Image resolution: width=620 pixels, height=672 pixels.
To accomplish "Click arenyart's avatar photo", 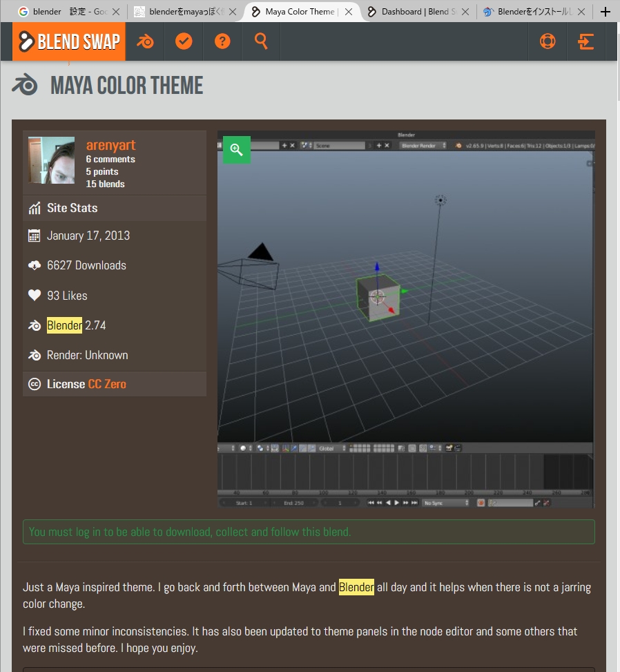I will click(x=51, y=160).
